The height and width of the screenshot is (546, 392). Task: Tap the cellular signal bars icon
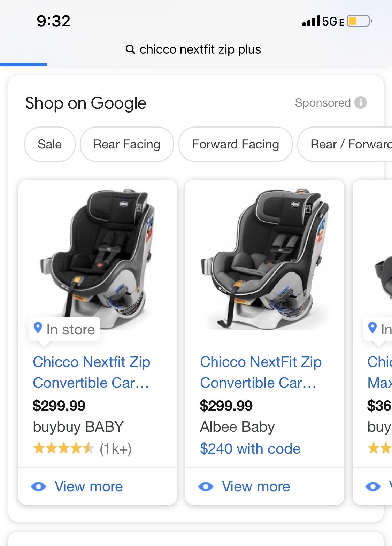(x=311, y=22)
